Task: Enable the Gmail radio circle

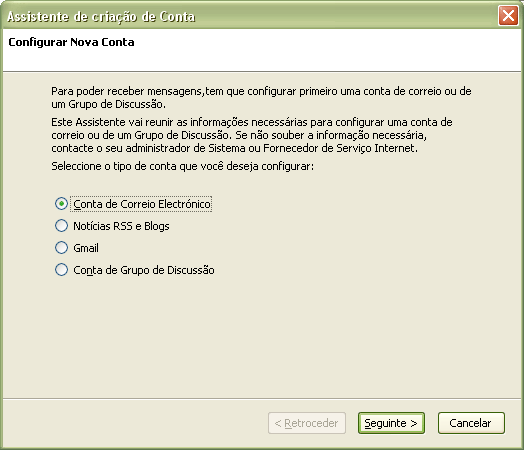Action: pos(61,248)
